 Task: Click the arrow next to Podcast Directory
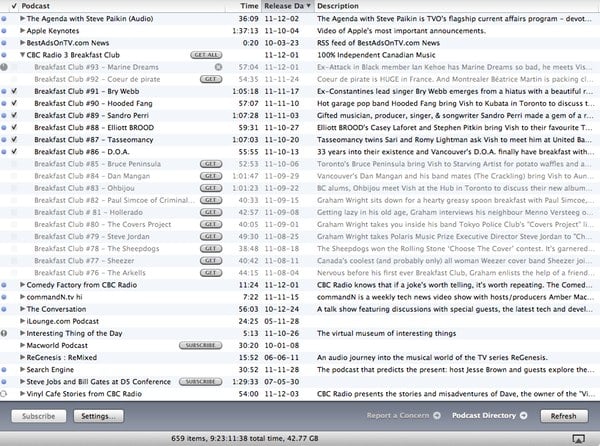point(523,415)
